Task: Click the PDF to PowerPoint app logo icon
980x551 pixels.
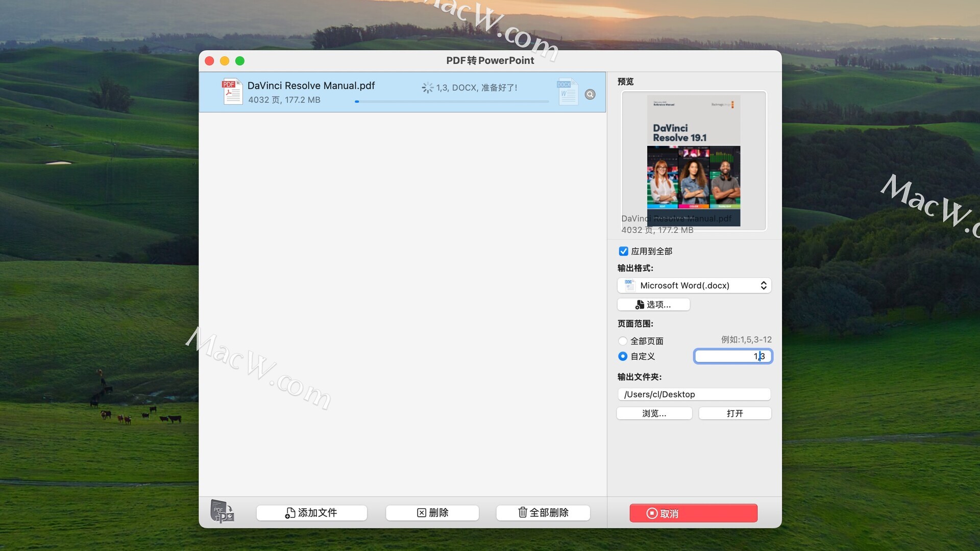Action: click(x=222, y=512)
